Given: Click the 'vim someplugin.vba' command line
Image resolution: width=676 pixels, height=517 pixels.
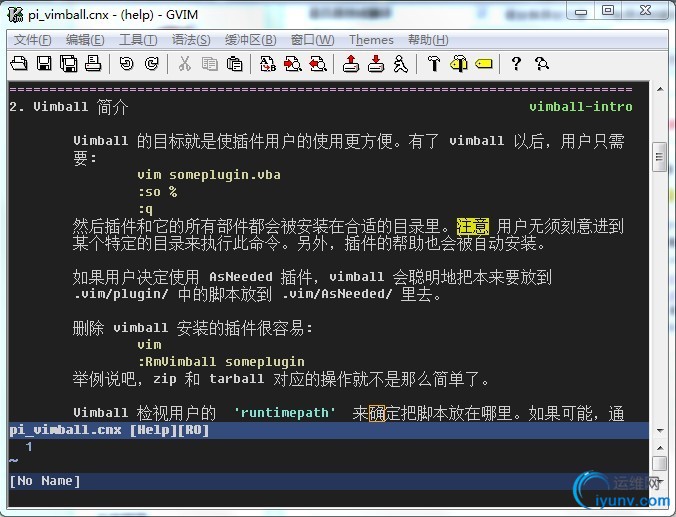Looking at the screenshot, I should 209,175.
